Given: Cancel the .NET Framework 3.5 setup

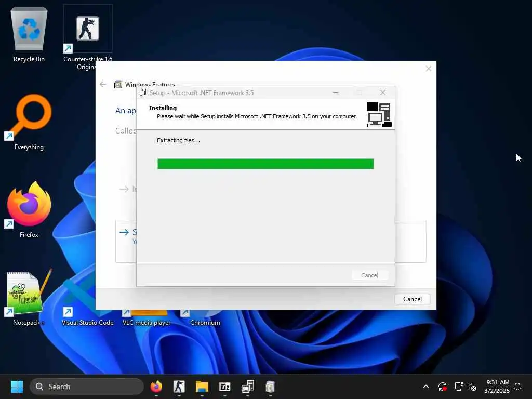Looking at the screenshot, I should [x=369, y=275].
